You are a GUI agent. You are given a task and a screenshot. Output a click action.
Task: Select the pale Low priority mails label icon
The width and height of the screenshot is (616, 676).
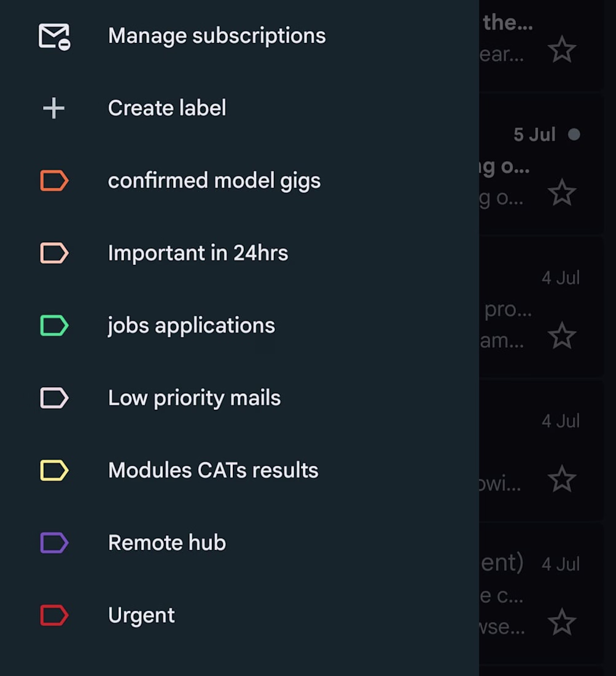pyautogui.click(x=54, y=398)
